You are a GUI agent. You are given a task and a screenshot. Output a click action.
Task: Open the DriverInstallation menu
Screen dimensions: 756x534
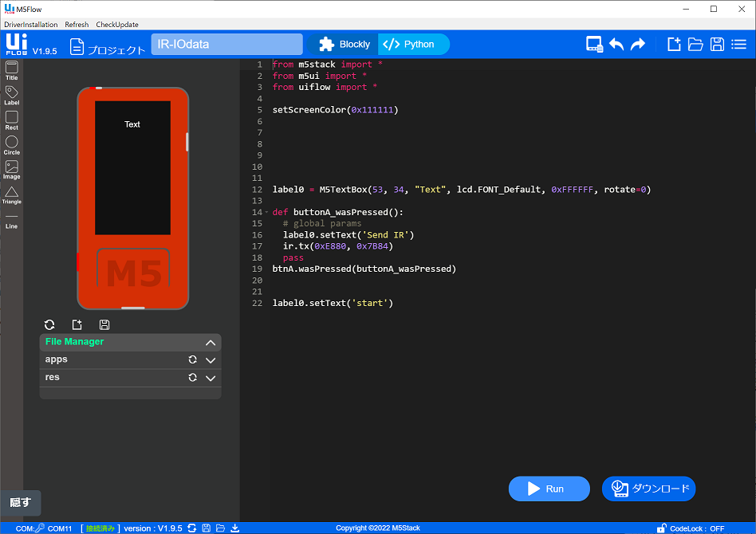31,25
